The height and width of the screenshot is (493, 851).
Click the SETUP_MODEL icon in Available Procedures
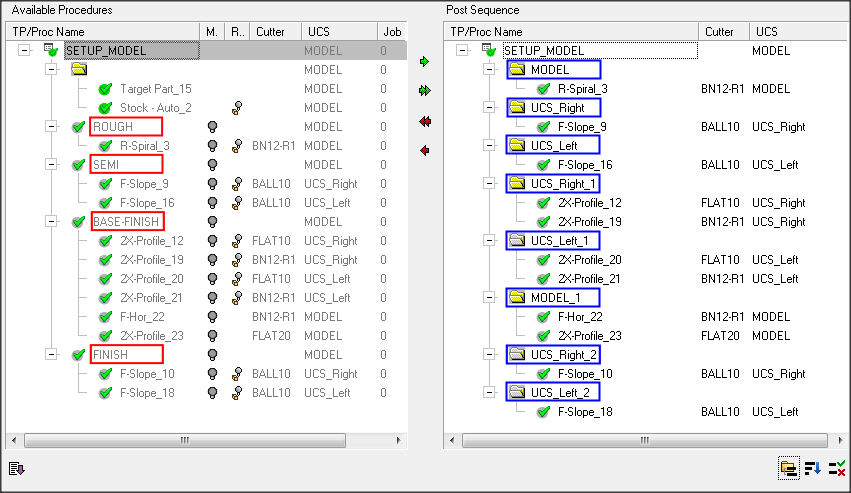51,50
